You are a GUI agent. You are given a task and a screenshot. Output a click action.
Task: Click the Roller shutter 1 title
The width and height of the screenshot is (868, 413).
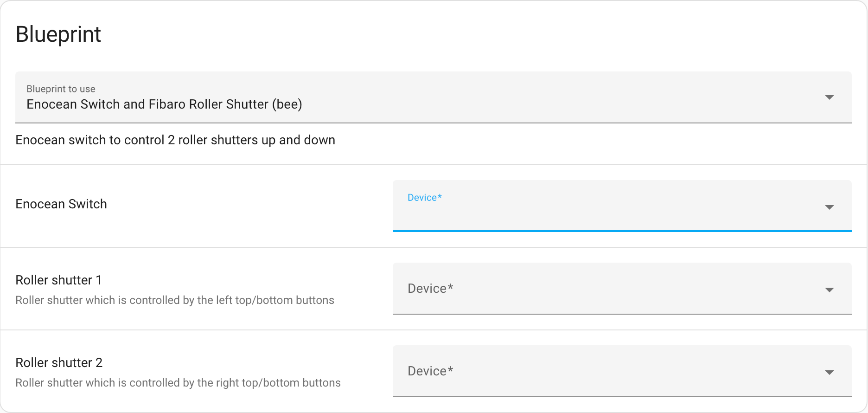click(58, 280)
